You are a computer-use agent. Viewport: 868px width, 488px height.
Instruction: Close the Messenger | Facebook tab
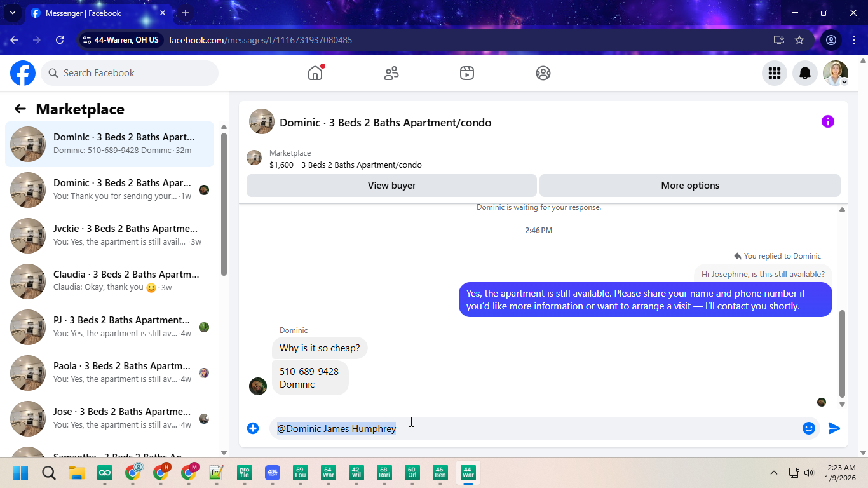click(x=163, y=13)
